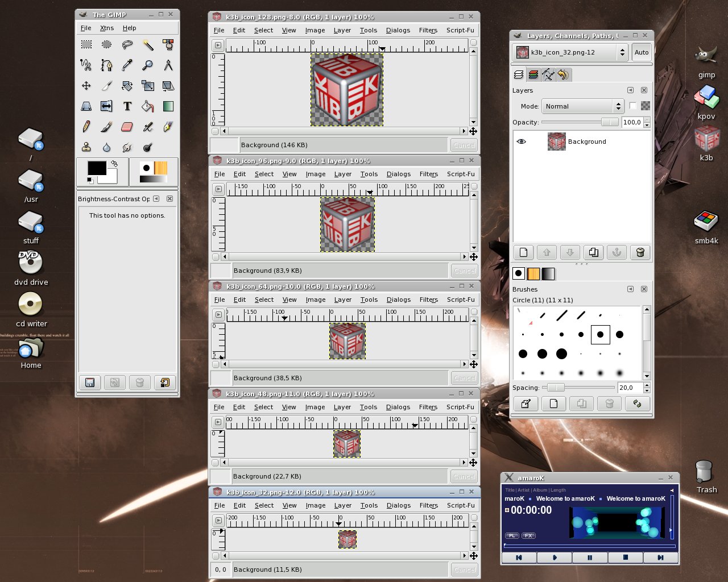Screen dimensions: 728x582
Task: Select the Blur droplet tool
Action: pos(107,147)
